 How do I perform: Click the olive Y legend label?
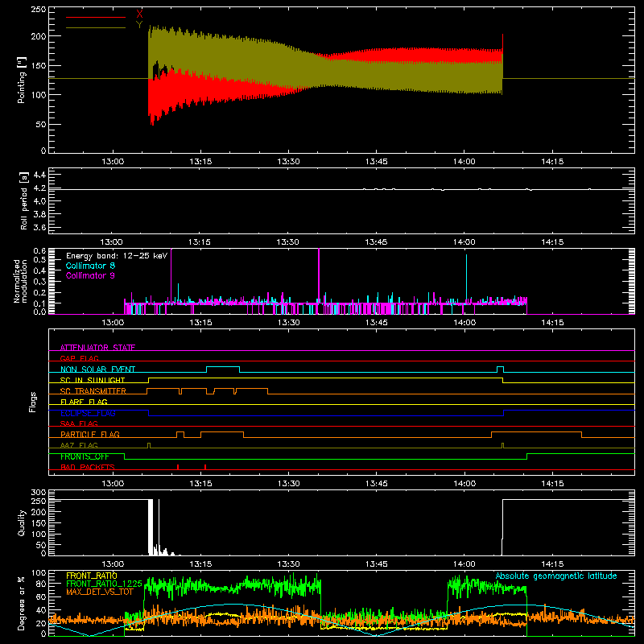[x=139, y=25]
